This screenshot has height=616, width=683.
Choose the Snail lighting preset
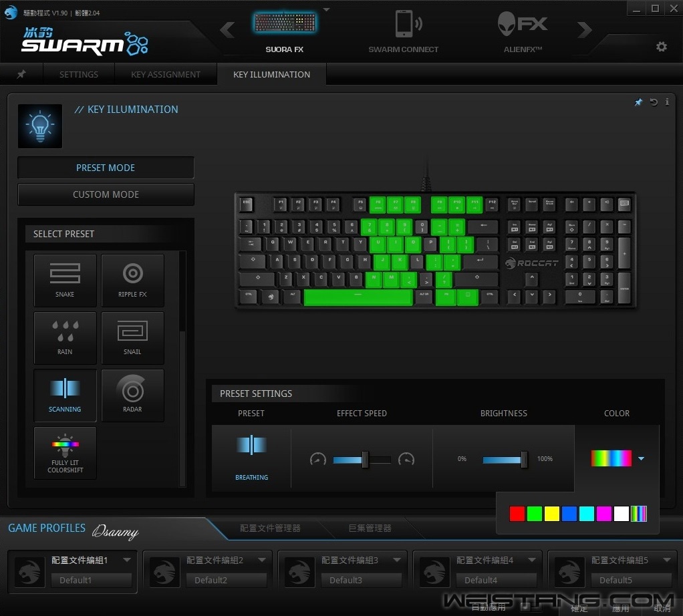pyautogui.click(x=132, y=338)
